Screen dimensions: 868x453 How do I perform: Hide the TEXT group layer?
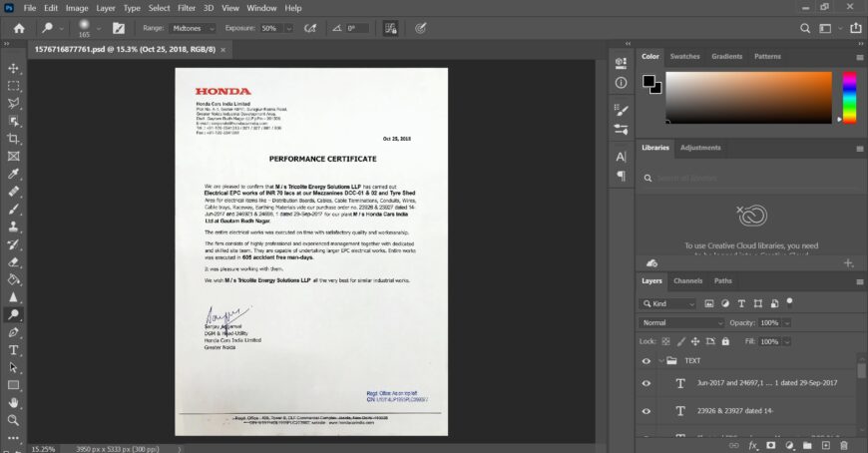click(647, 361)
